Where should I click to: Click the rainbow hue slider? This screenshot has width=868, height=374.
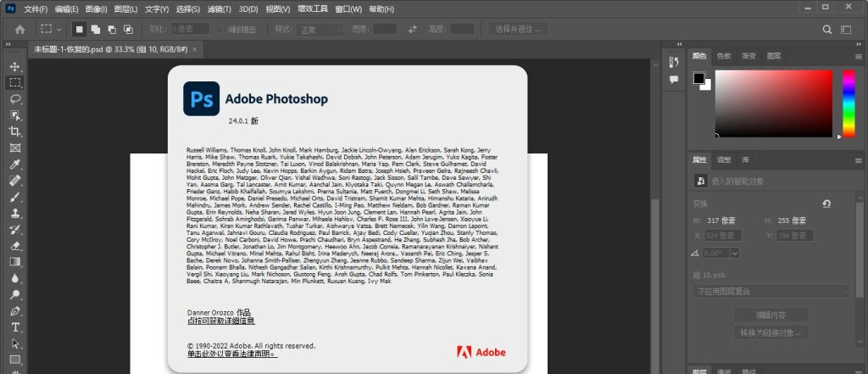(848, 103)
